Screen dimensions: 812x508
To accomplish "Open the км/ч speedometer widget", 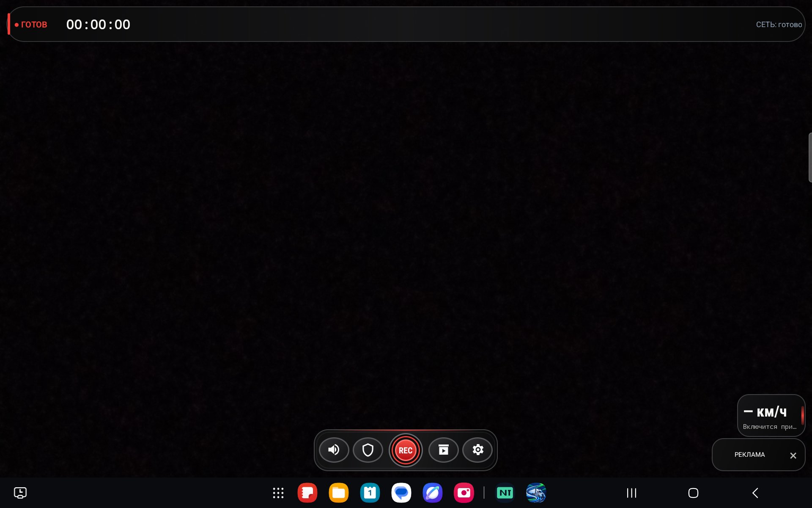I will (x=771, y=416).
